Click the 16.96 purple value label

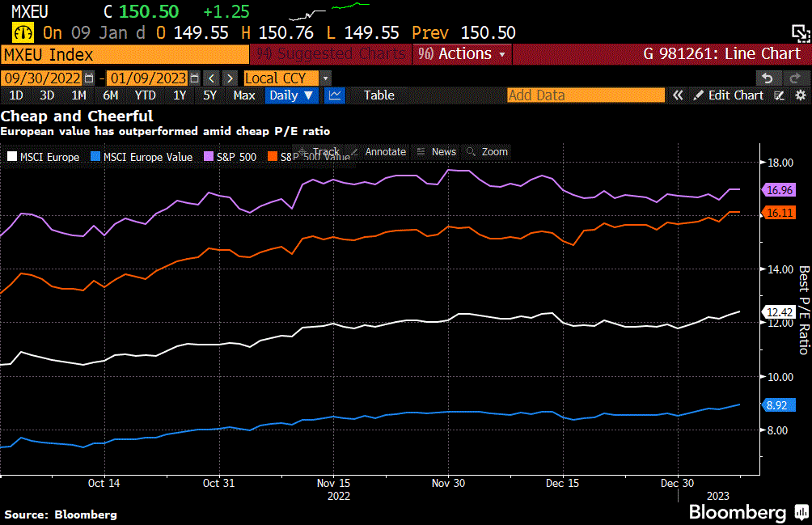pos(778,190)
